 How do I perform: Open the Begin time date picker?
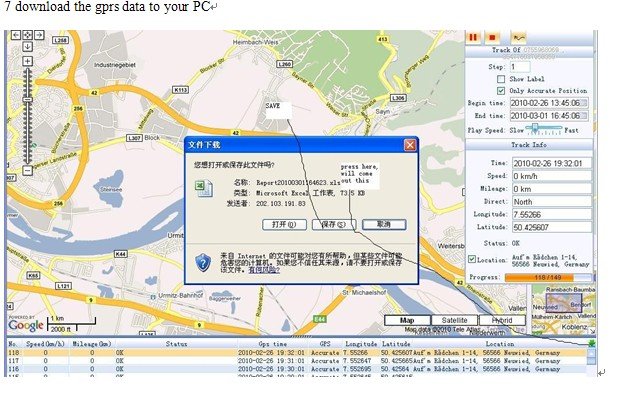pyautogui.click(x=585, y=103)
